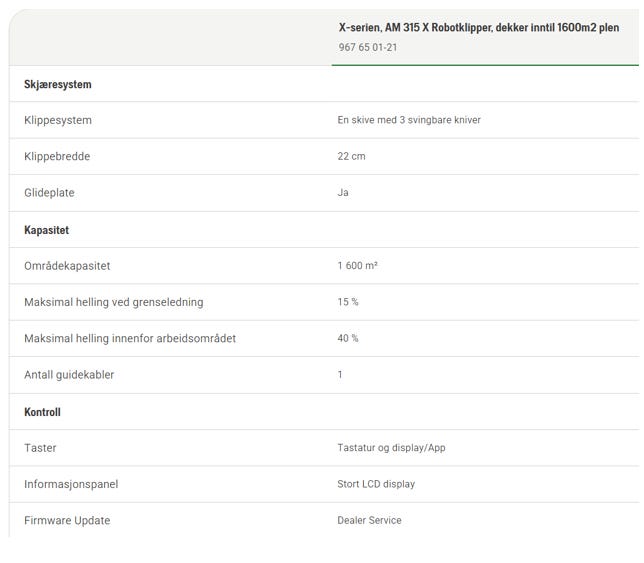Click the value 1 for guidekabler
The image size is (644, 563).
tap(340, 375)
